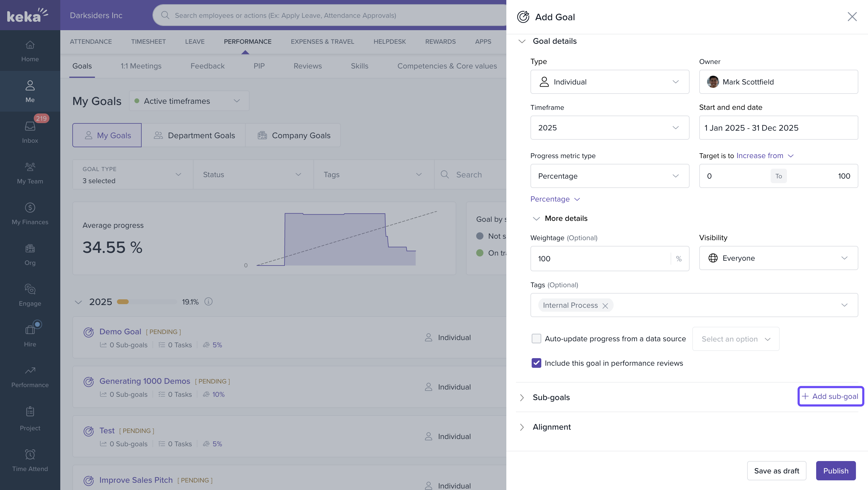Click the Publish button
The height and width of the screenshot is (490, 868).
click(x=835, y=470)
